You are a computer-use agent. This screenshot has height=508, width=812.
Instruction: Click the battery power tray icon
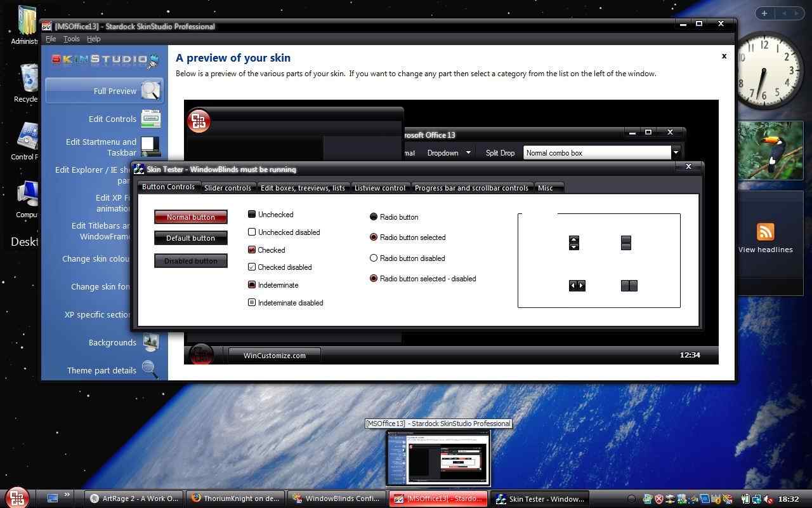click(746, 499)
